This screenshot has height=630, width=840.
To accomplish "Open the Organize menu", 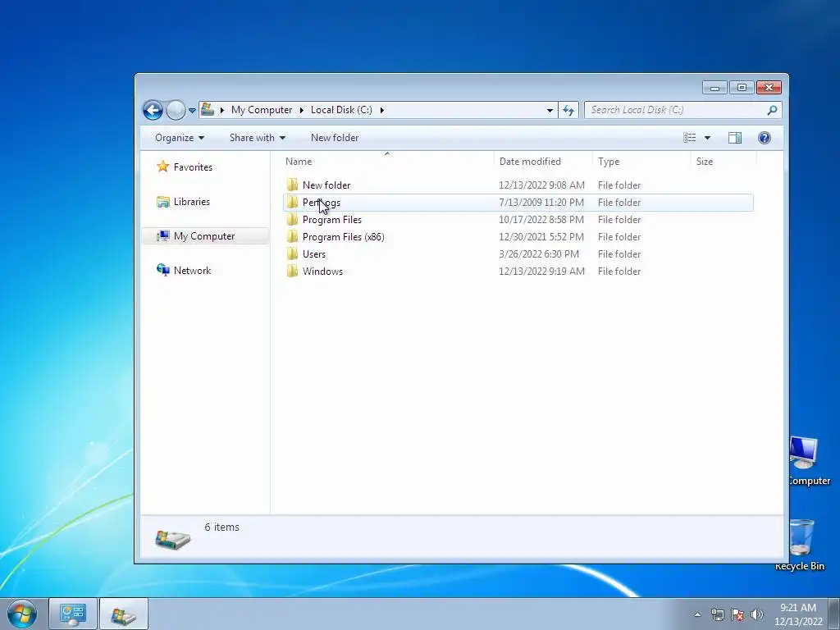I will click(x=180, y=138).
